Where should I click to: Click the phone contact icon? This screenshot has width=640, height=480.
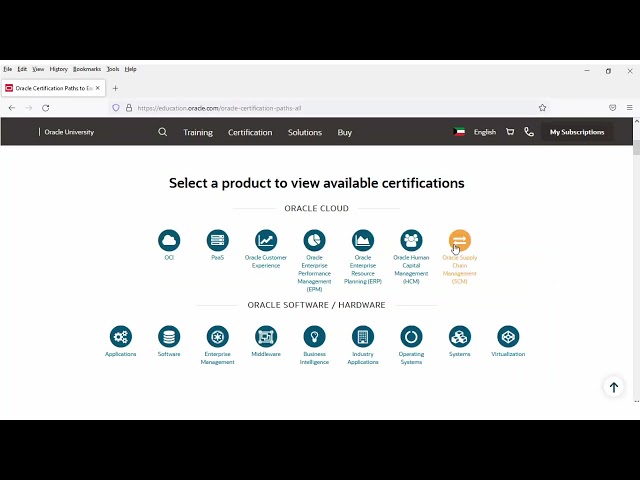(529, 132)
